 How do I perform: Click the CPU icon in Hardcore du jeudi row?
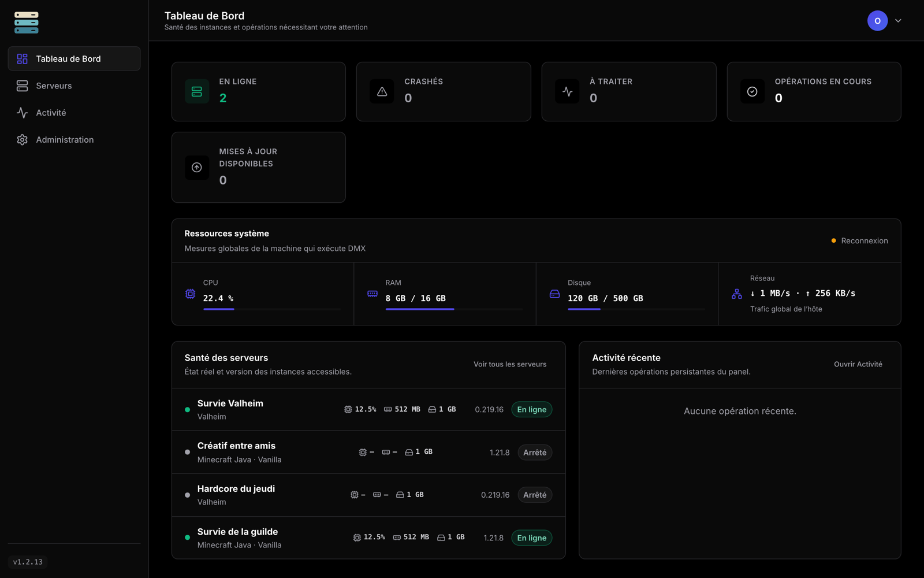[354, 495]
